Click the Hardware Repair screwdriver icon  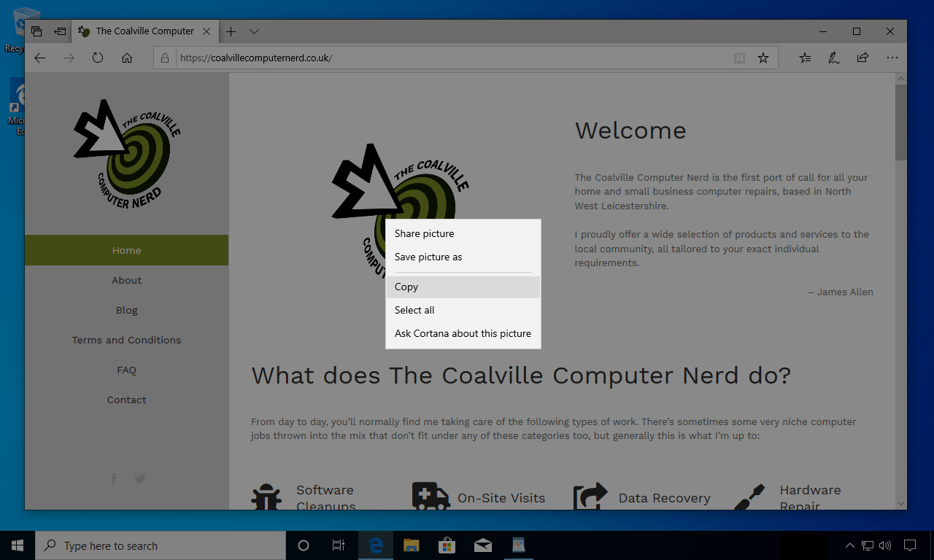click(749, 497)
